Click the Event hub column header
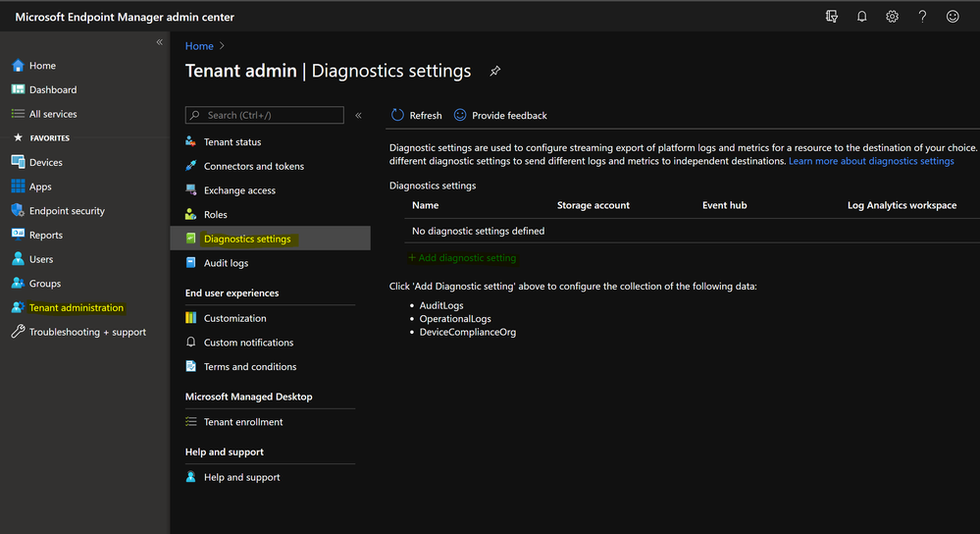The width and height of the screenshot is (980, 534). click(x=724, y=205)
